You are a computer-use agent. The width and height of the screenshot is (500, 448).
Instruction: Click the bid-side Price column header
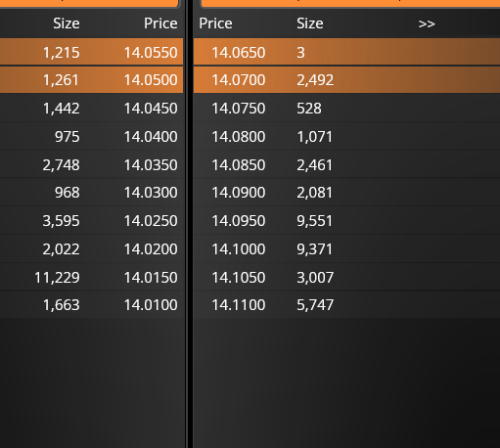pos(160,23)
